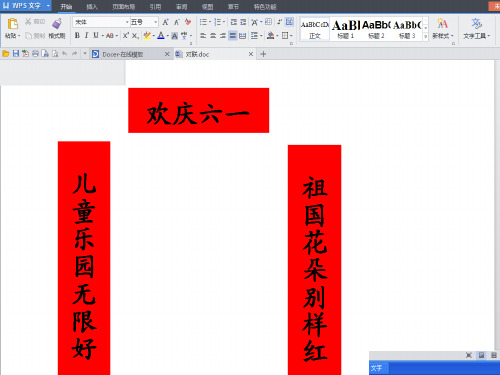Click the clear formatting eraser icon

(188, 22)
